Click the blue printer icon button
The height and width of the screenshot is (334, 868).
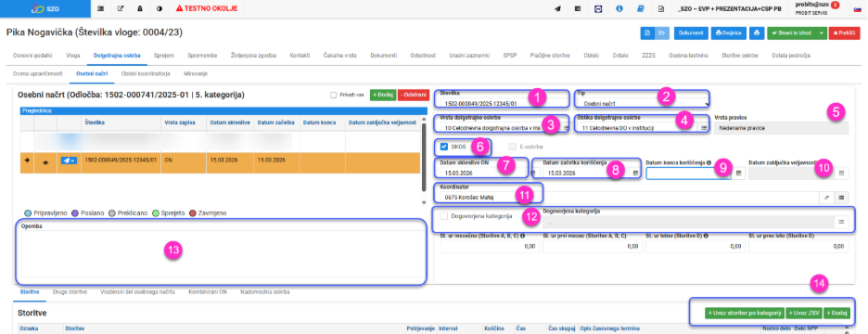(756, 33)
